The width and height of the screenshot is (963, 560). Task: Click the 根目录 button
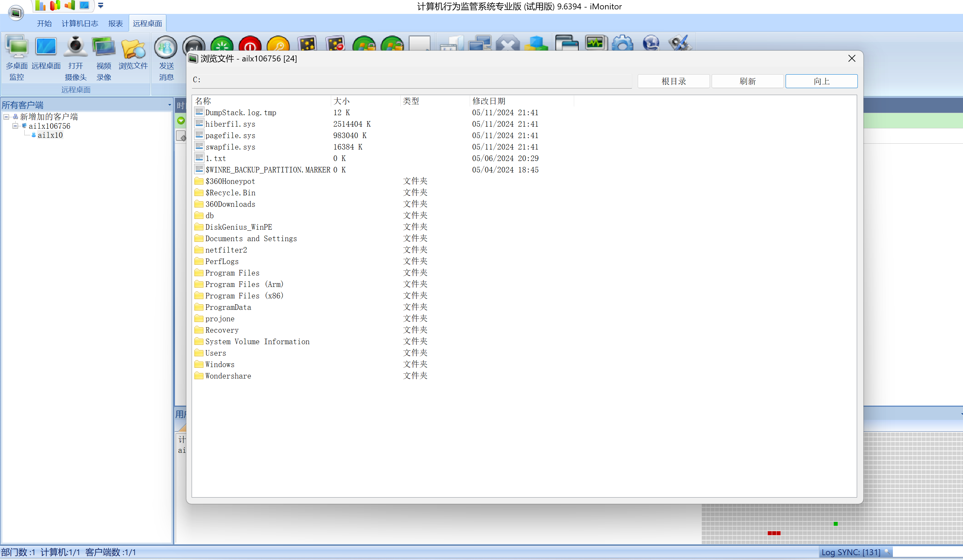673,82
